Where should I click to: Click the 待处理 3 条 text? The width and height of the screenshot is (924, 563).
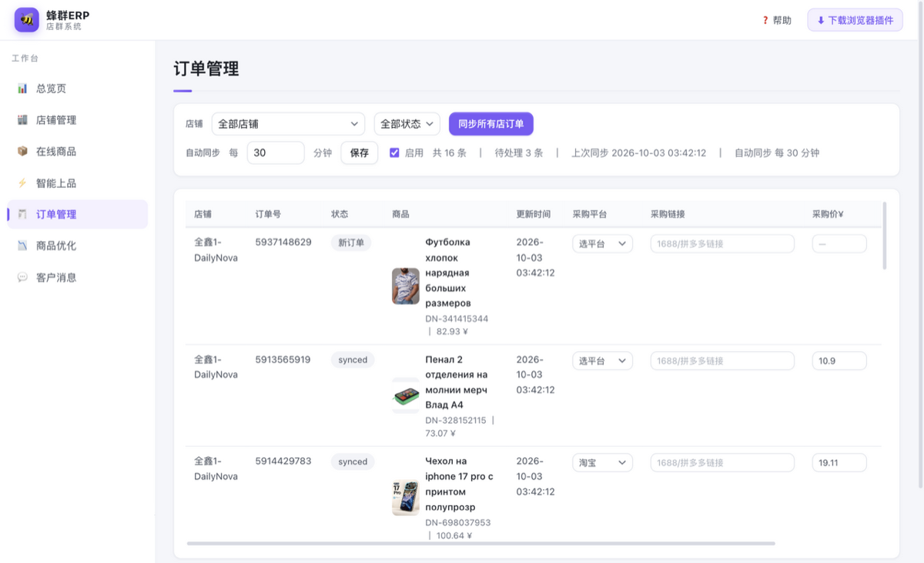tap(519, 152)
